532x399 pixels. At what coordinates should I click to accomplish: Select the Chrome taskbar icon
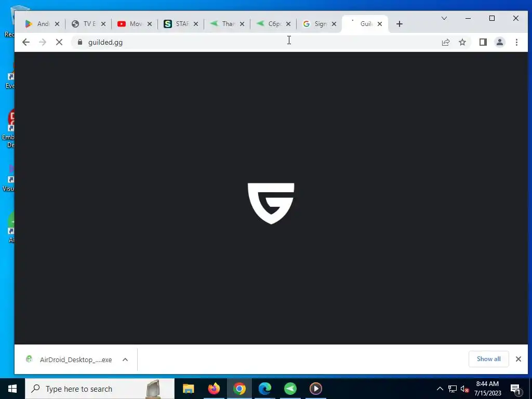pos(239,389)
